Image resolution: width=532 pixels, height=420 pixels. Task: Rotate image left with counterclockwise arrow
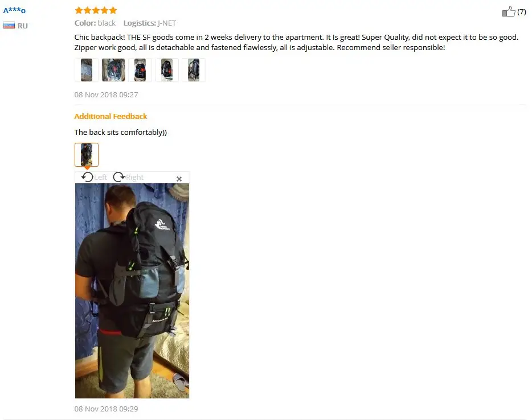click(87, 177)
